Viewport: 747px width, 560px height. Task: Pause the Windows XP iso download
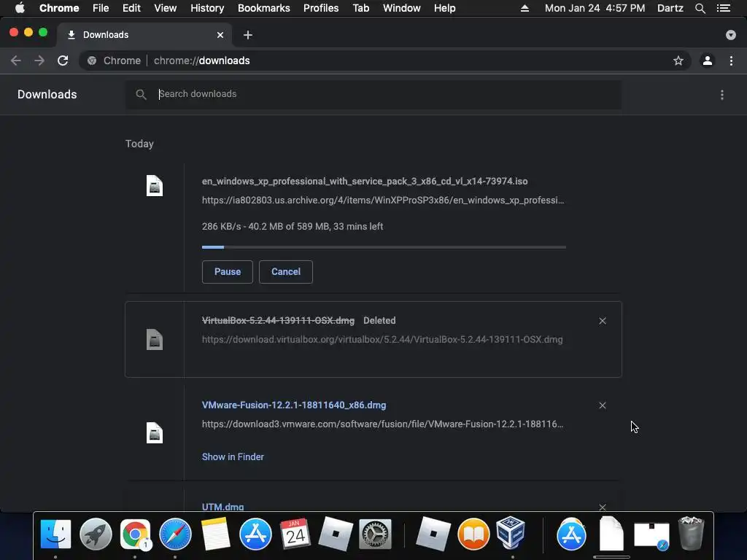228,272
